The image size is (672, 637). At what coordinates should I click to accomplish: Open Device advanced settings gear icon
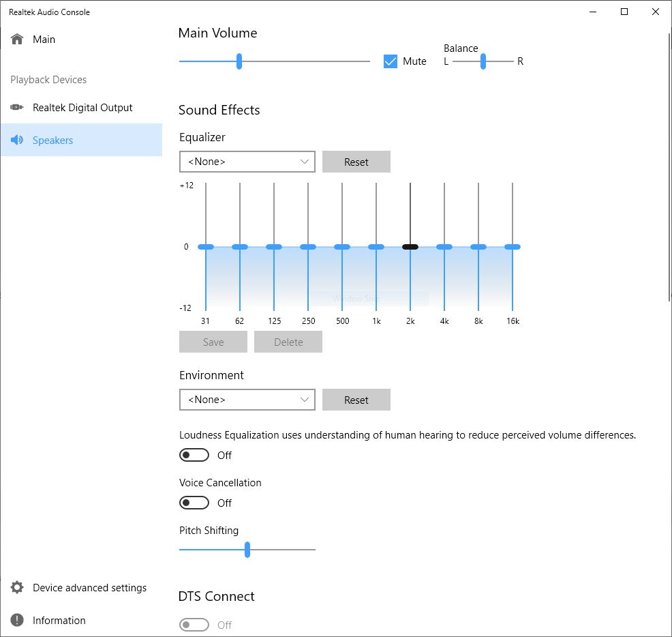[x=17, y=587]
